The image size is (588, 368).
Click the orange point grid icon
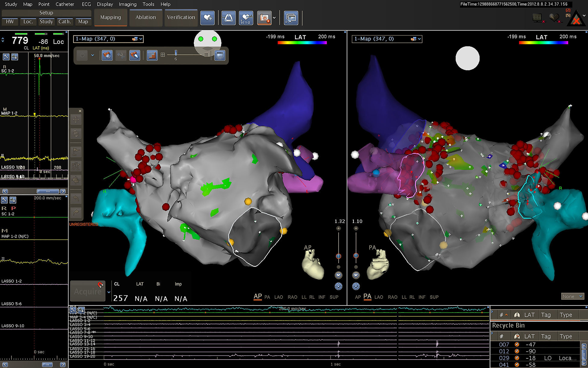coord(152,55)
